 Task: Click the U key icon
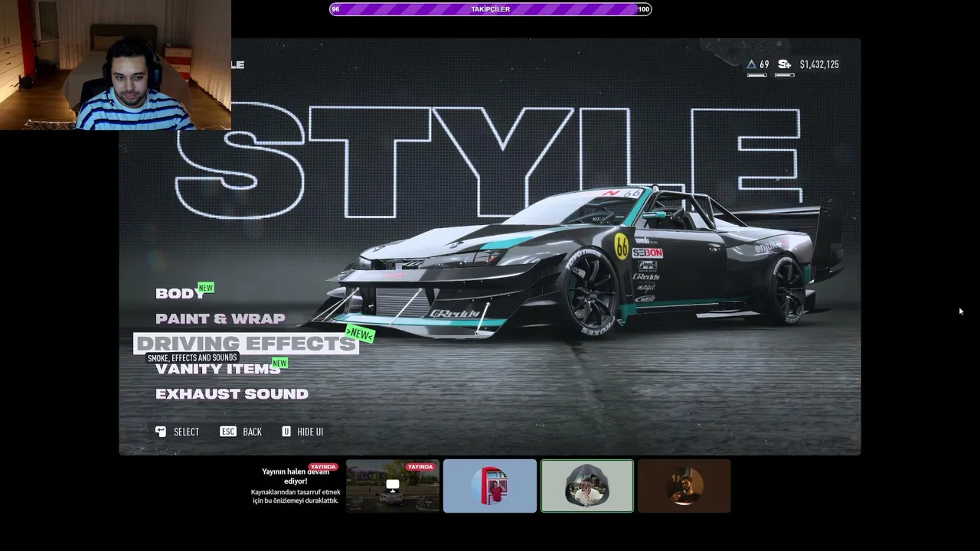pos(286,432)
